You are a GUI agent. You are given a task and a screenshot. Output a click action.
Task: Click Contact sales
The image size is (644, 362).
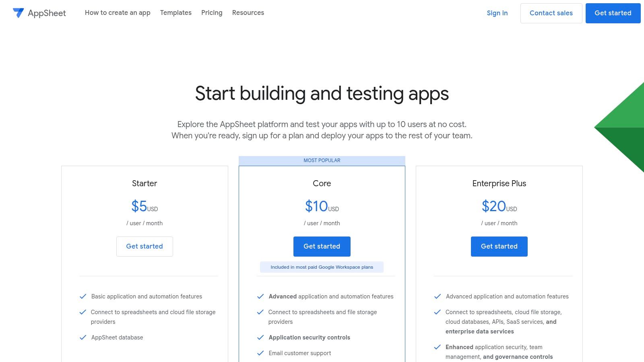[x=551, y=13]
